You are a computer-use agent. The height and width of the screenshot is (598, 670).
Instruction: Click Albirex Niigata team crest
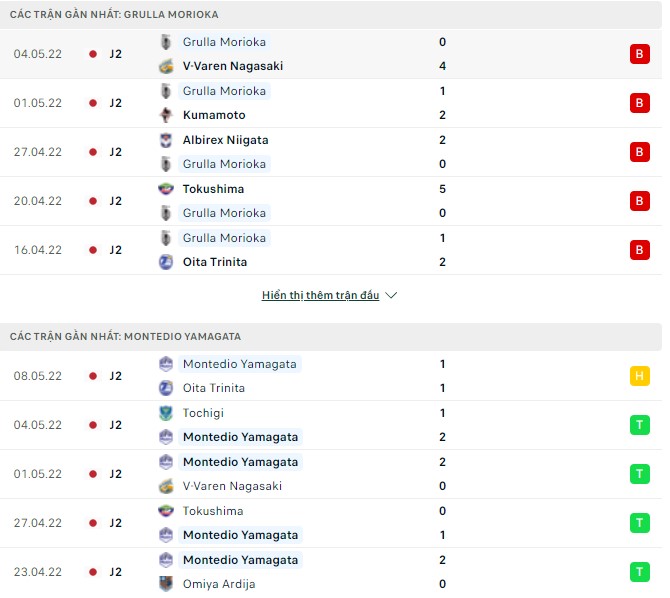166,140
